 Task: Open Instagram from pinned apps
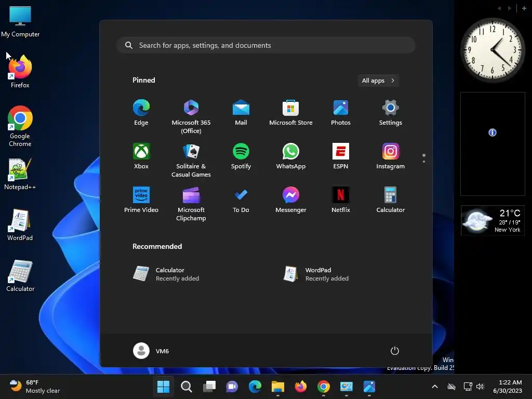[391, 156]
